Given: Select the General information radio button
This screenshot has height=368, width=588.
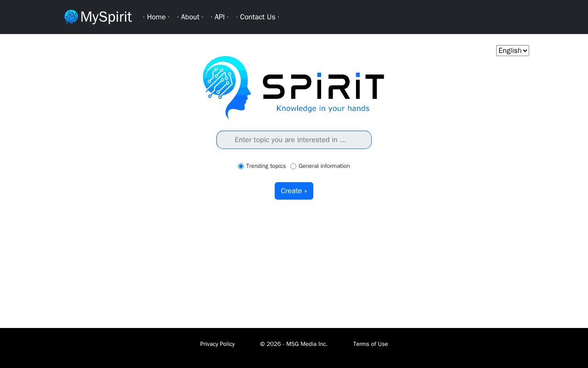Looking at the screenshot, I should [x=293, y=166].
